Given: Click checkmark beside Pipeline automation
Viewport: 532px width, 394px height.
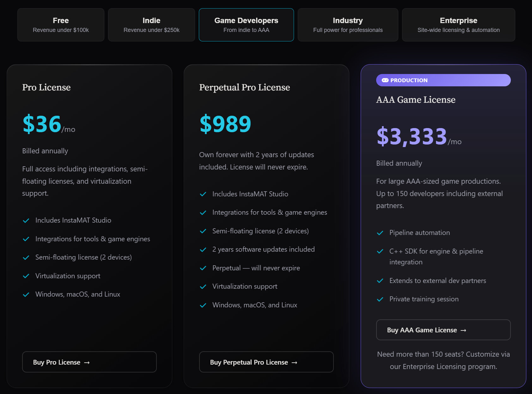Looking at the screenshot, I should pos(380,233).
